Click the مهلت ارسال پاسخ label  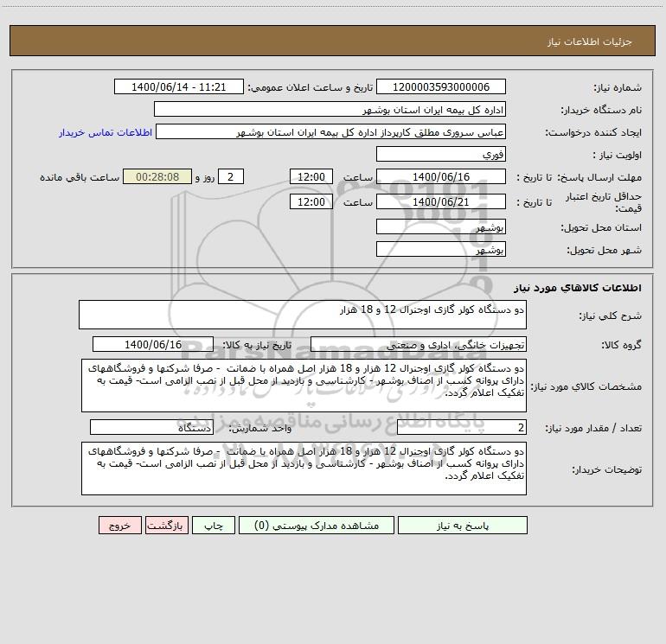click(600, 177)
